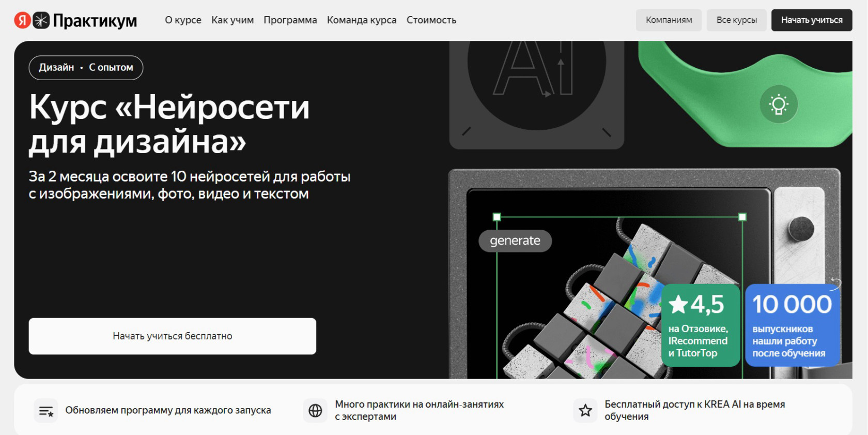Viewport: 868px width, 435px height.
Task: Click the star icon near KREA AI access
Action: pos(585,411)
